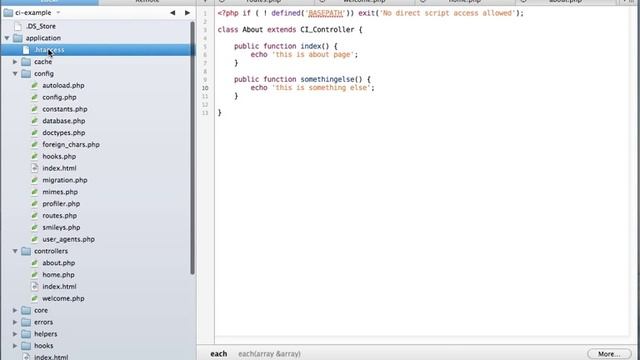Click the BASEPATH constant in code
This screenshot has height=360, width=640.
click(x=326, y=13)
